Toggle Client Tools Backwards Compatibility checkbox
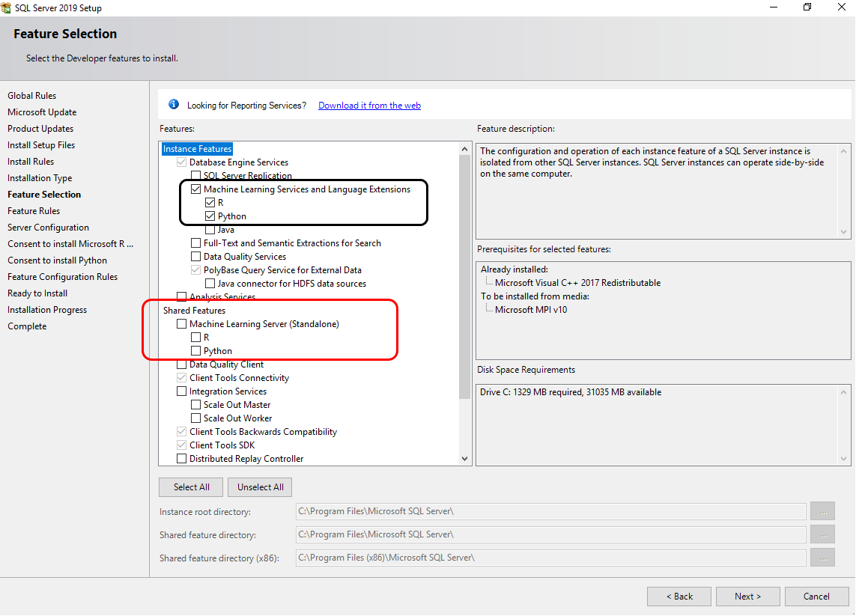856x616 pixels. pos(182,432)
